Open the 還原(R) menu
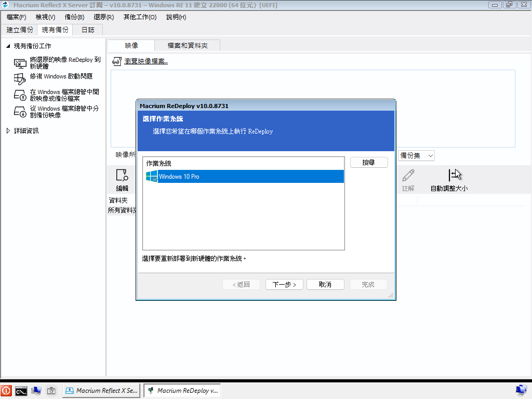Screen dimensions: 532x399 click(x=103, y=17)
